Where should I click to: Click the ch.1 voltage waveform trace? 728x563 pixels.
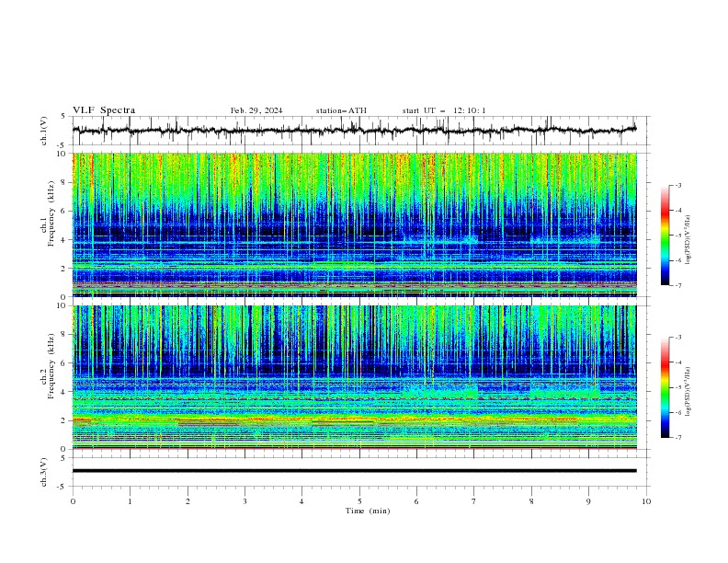coord(354,131)
